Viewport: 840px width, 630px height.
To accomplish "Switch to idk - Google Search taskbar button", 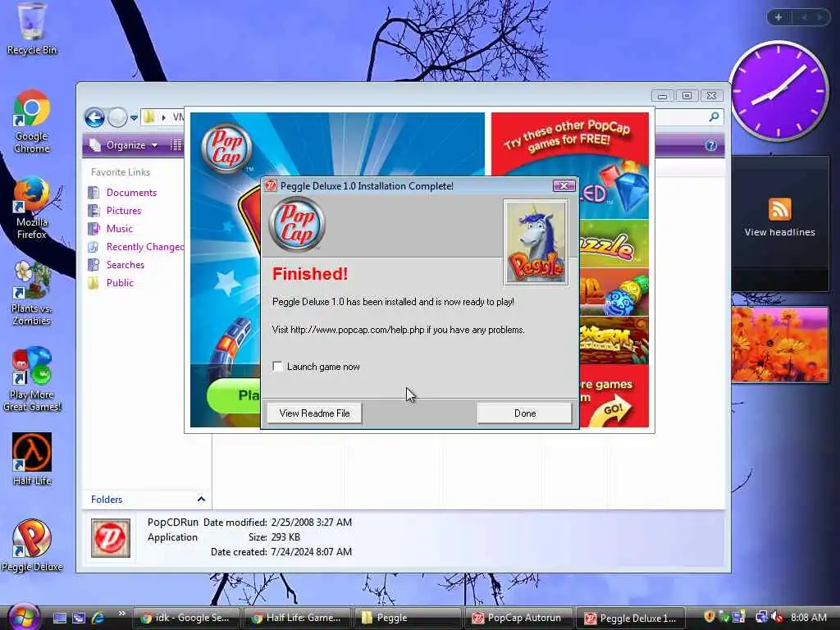I will 186,618.
